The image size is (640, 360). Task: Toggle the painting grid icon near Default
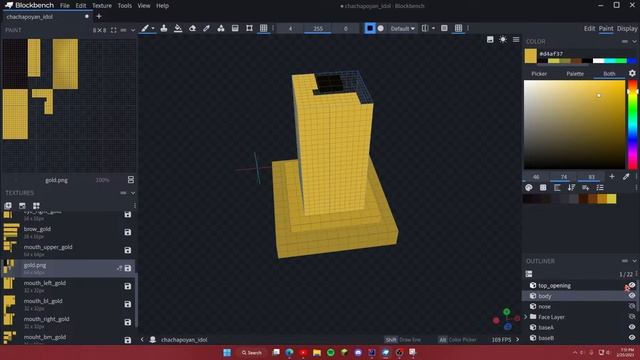(458, 28)
